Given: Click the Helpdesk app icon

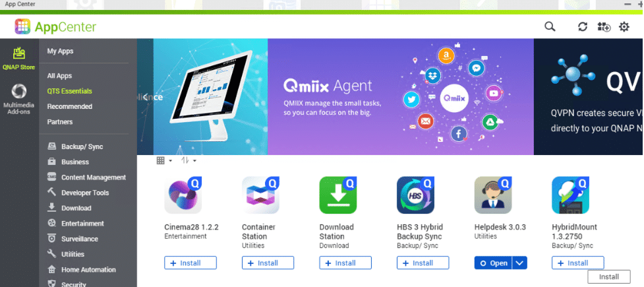Looking at the screenshot, I should coord(493,195).
